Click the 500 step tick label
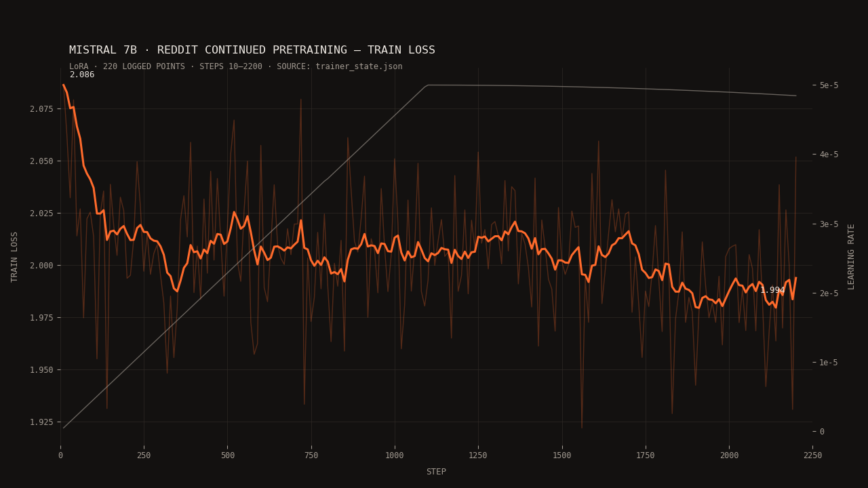The image size is (868, 488). pyautogui.click(x=227, y=456)
